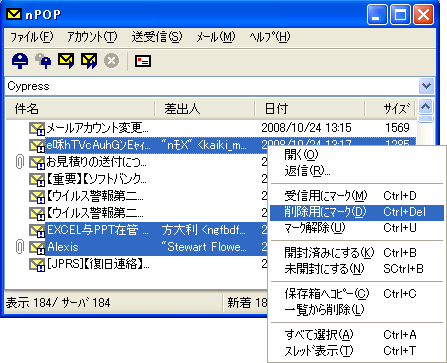Select the 【重要】【ソフトバンク message subject
Screen dimensions: 447x363
coord(96,179)
